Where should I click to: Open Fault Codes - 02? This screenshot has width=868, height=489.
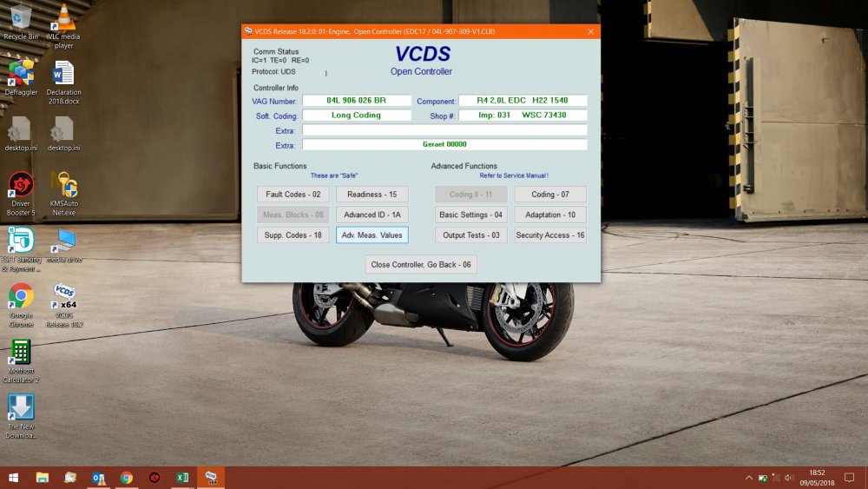click(293, 195)
